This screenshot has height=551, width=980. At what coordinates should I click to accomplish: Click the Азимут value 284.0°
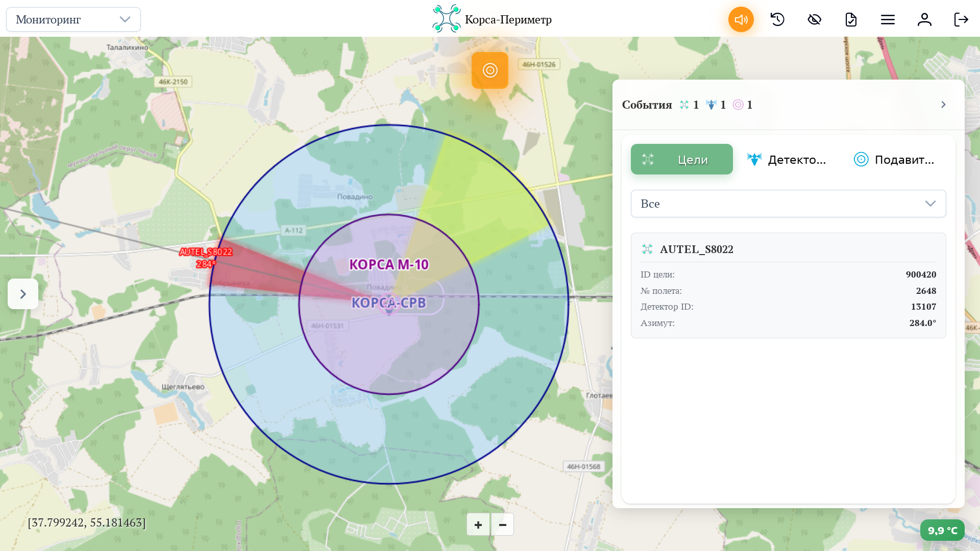tap(923, 323)
